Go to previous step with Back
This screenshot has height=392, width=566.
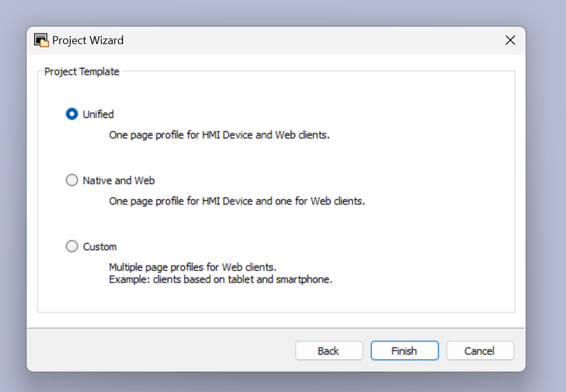pos(329,351)
